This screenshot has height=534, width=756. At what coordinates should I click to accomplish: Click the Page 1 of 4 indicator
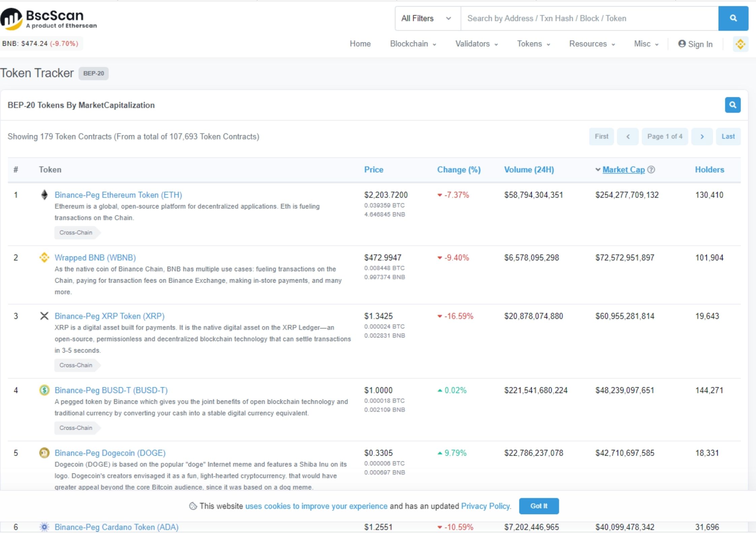click(665, 137)
